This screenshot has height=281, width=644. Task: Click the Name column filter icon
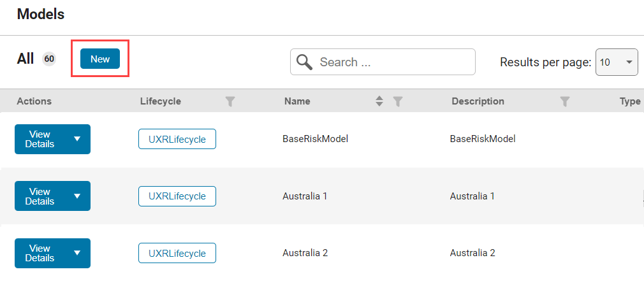click(x=398, y=101)
